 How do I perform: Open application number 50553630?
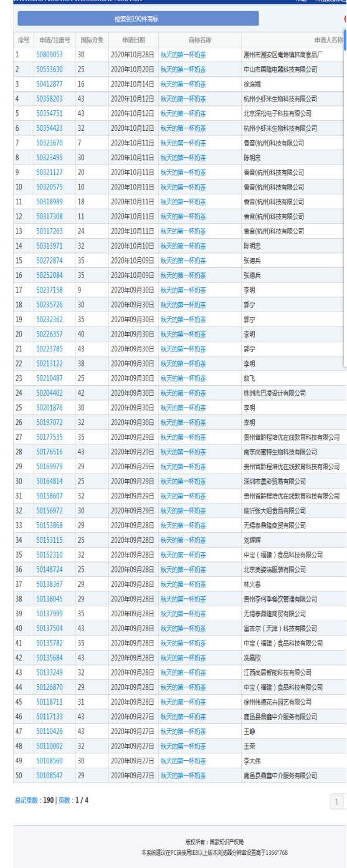click(49, 69)
